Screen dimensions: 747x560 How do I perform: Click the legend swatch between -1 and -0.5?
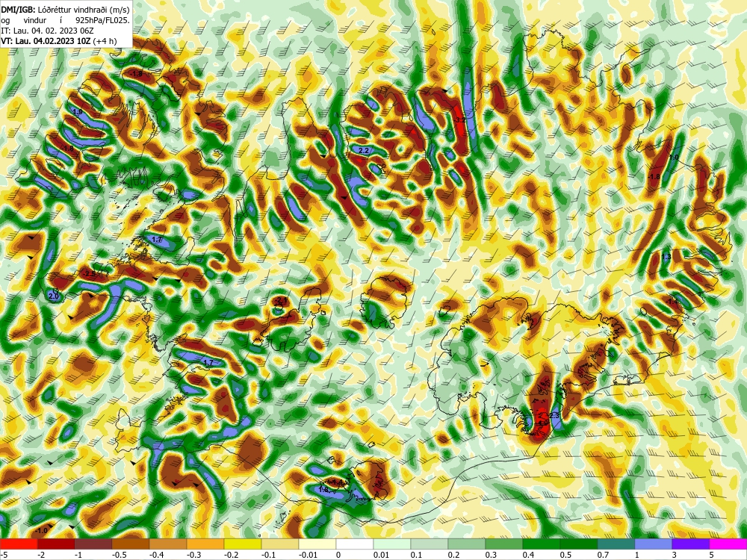pyautogui.click(x=93, y=544)
